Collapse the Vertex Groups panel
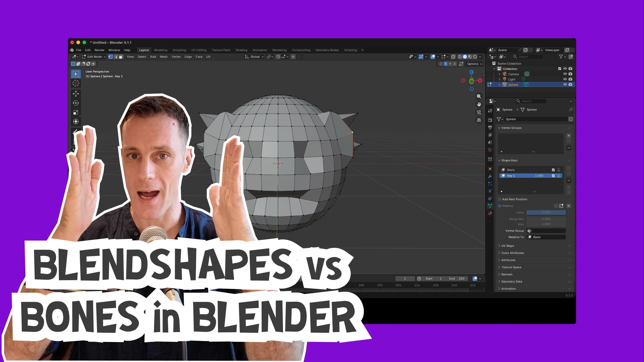644x362 pixels. pos(535,128)
